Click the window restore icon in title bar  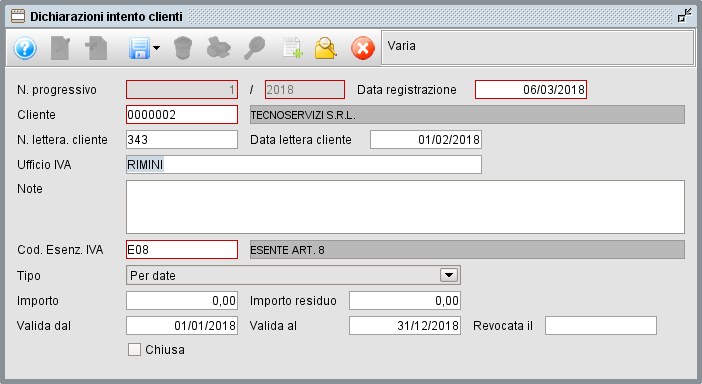685,16
